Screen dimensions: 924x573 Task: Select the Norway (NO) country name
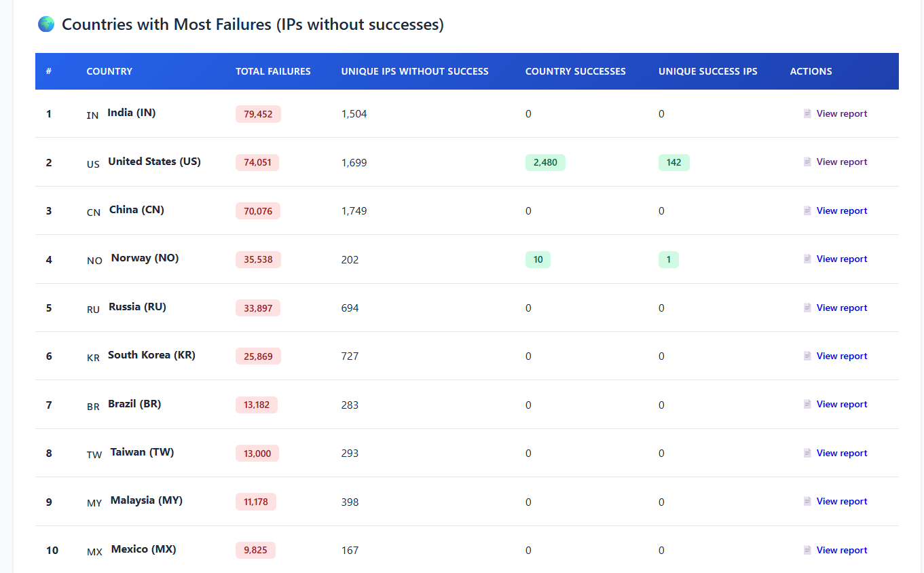[145, 258]
